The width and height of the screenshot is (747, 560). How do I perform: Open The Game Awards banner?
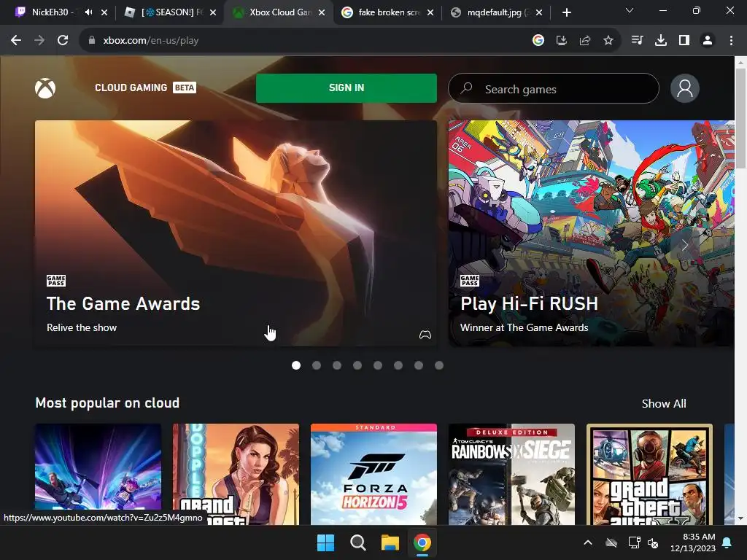[236, 233]
